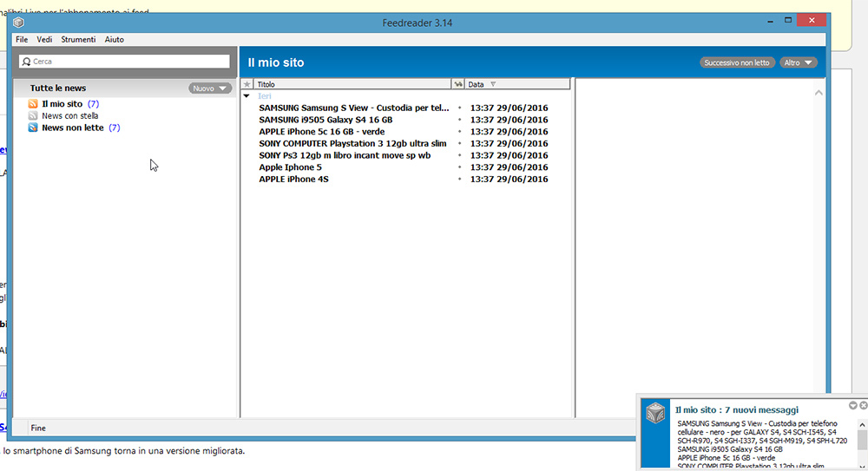Open article SONY Ps3 12gb m libro incant
This screenshot has height=471, width=868.
pyautogui.click(x=345, y=155)
